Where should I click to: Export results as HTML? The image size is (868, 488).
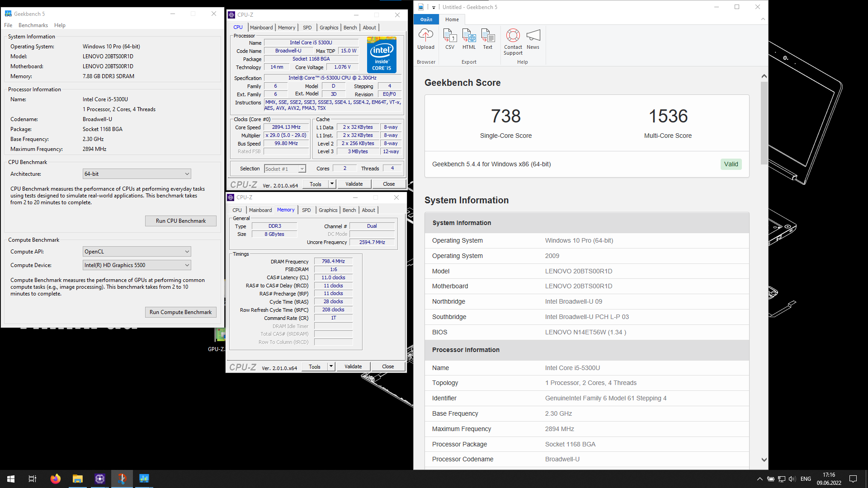469,38
